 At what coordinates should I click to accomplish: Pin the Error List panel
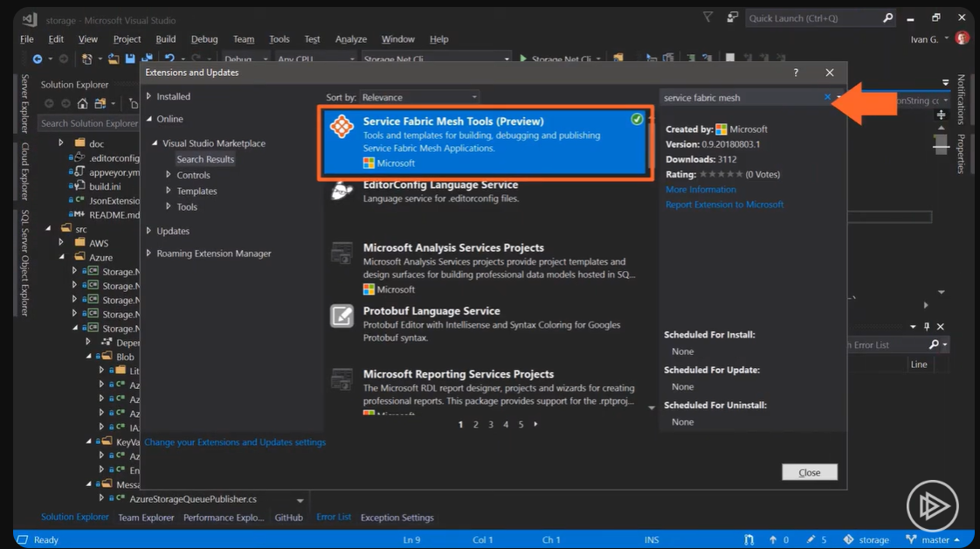coord(927,326)
